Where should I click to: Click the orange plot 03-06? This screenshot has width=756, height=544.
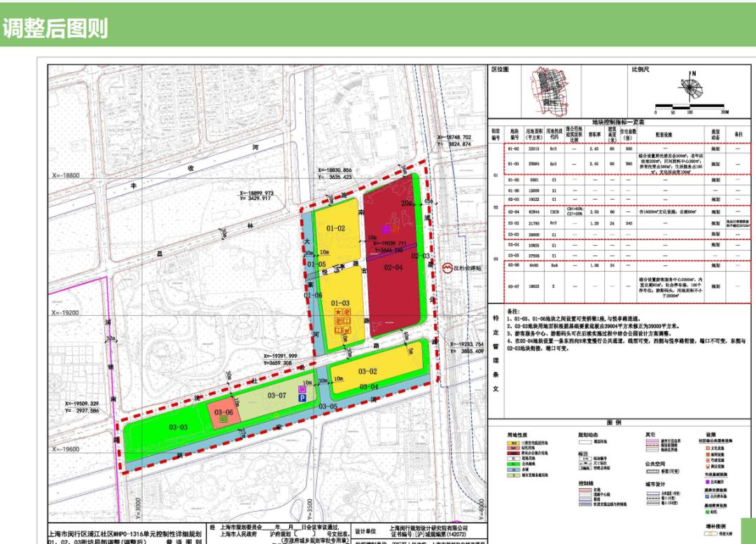tap(224, 412)
